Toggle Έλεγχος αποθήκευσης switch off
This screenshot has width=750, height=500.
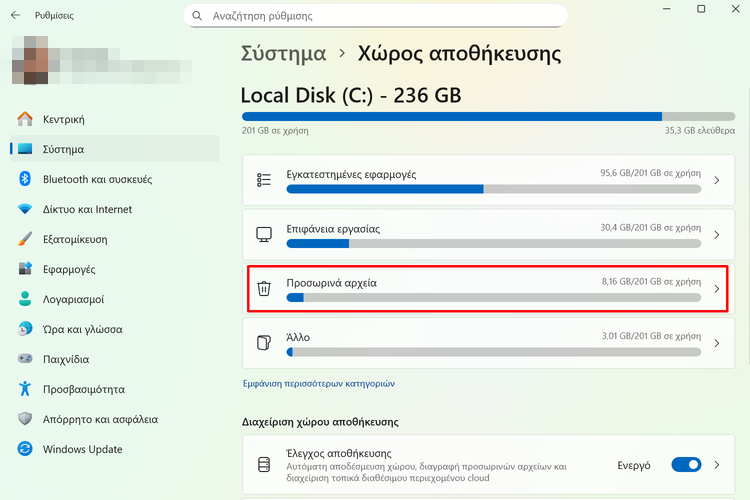click(x=686, y=465)
